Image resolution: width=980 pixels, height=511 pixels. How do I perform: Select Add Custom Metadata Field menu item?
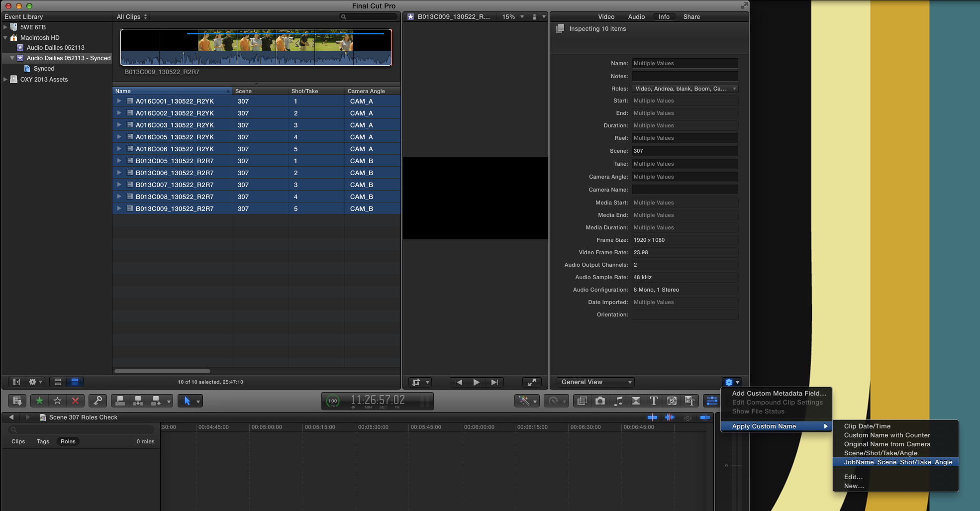(776, 393)
